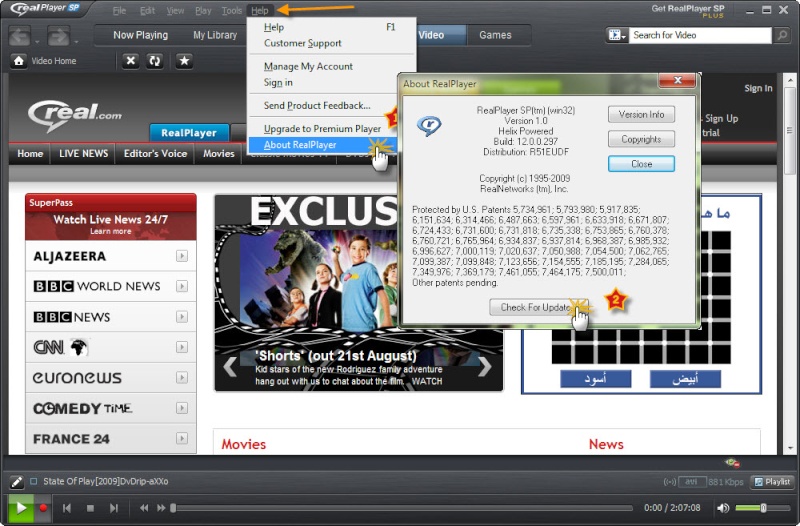
Task: Play the BBC World News arrow
Action: [x=182, y=286]
